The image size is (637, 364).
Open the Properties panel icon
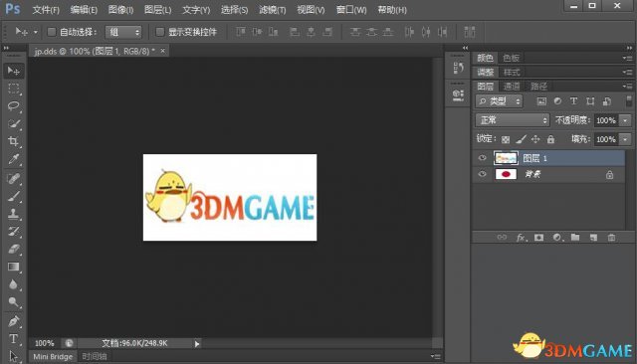[458, 94]
